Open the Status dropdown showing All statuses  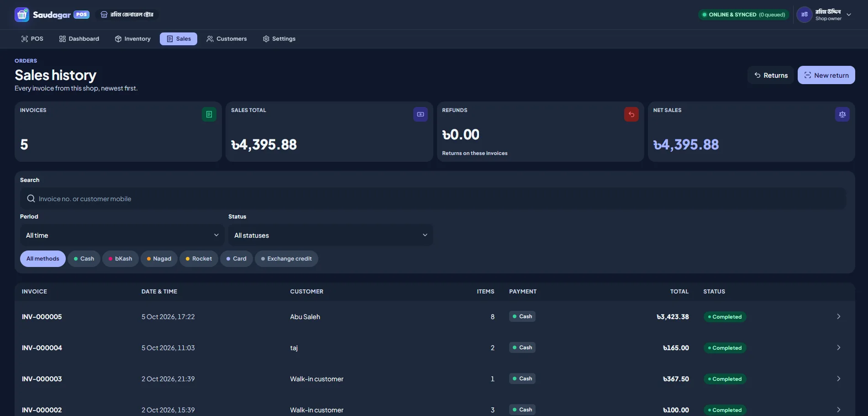pyautogui.click(x=331, y=235)
